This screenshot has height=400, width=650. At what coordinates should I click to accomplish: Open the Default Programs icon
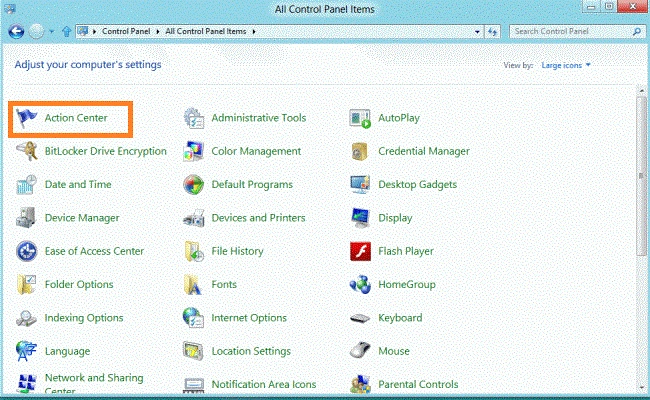point(194,185)
